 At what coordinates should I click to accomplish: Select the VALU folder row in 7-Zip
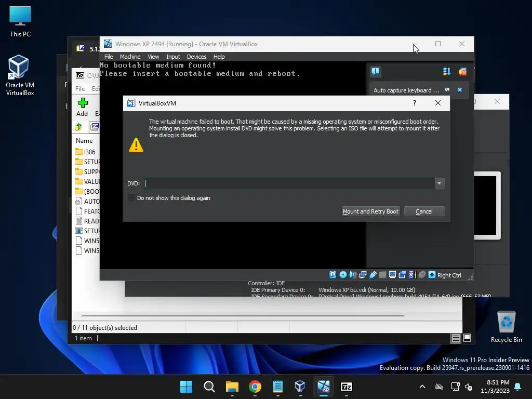click(x=87, y=181)
